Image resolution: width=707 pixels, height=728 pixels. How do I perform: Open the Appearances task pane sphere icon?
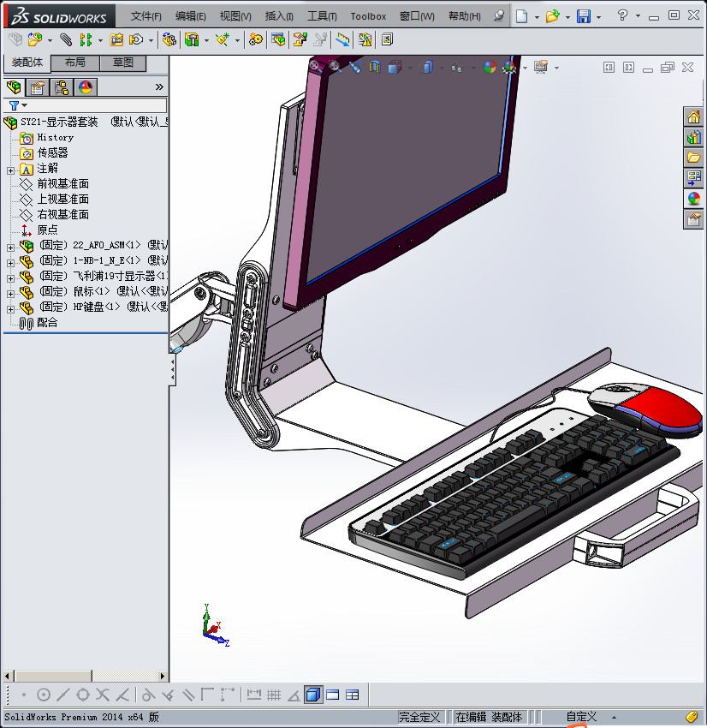[693, 199]
